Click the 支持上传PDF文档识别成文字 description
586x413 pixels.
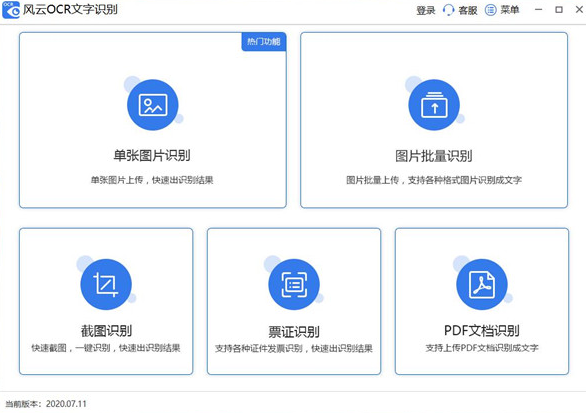click(482, 348)
